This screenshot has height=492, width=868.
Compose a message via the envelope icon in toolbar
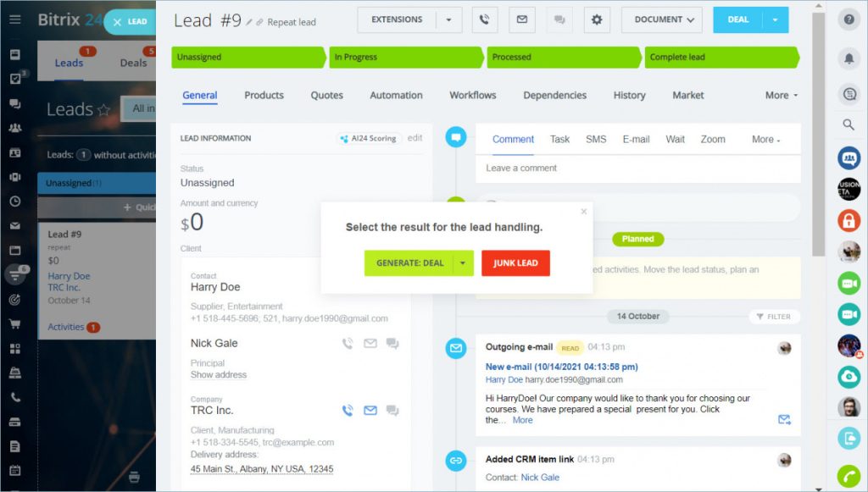pos(521,19)
